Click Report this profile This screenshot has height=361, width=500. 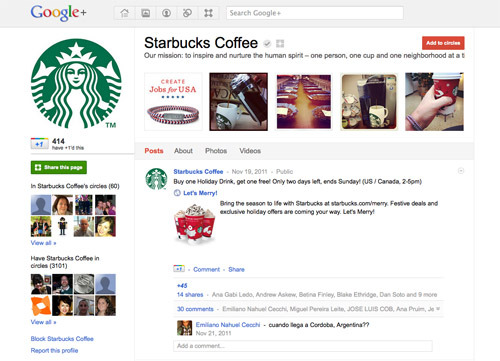coord(54,350)
